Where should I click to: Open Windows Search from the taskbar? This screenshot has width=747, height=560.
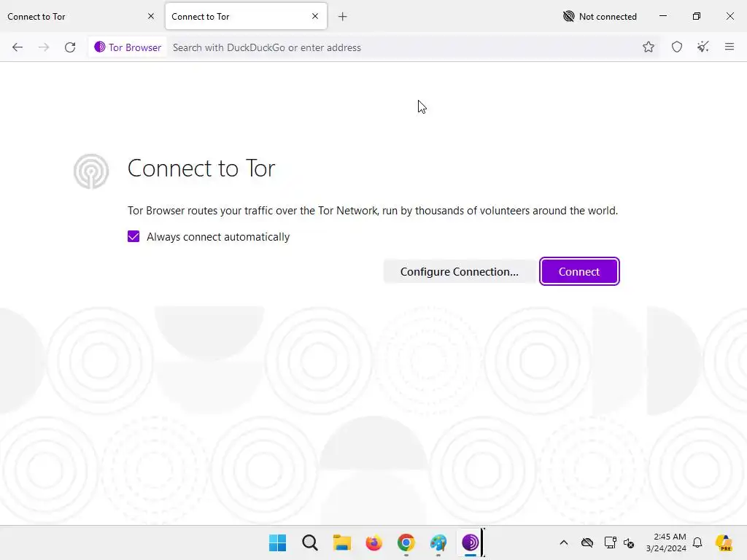coord(309,542)
